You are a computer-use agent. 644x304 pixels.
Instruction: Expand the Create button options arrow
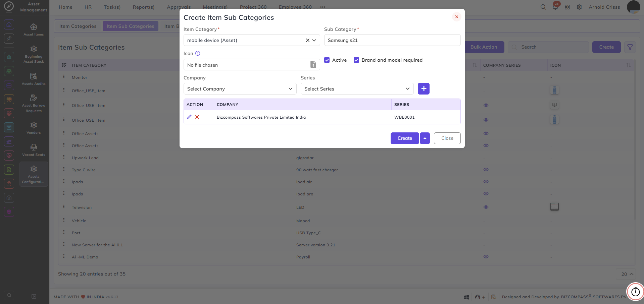(425, 138)
